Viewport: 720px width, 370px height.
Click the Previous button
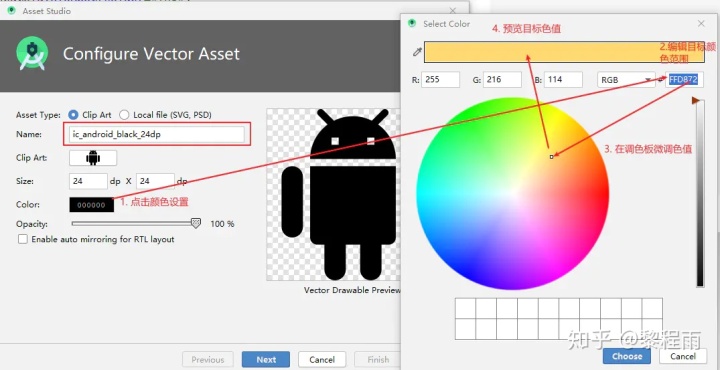[x=208, y=359]
